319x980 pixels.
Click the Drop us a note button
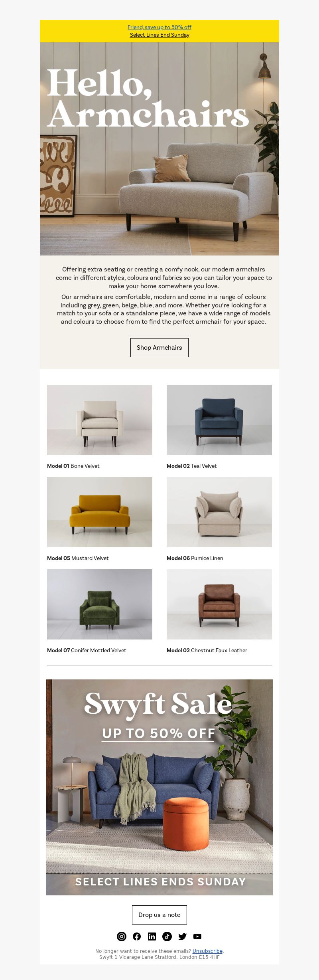point(159,915)
